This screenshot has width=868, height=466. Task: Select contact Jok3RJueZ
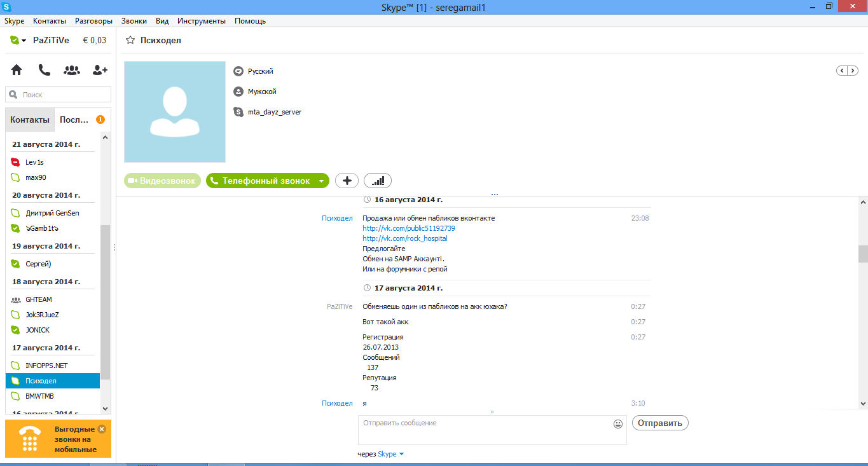coord(53,315)
